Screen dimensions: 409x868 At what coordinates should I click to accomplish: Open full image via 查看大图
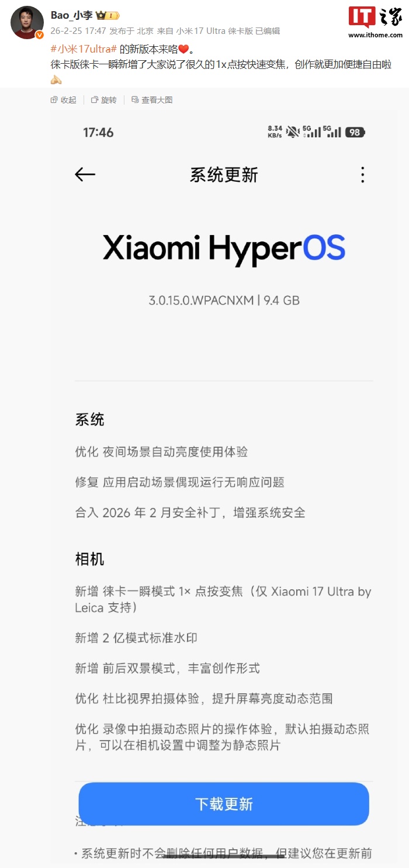point(152,100)
